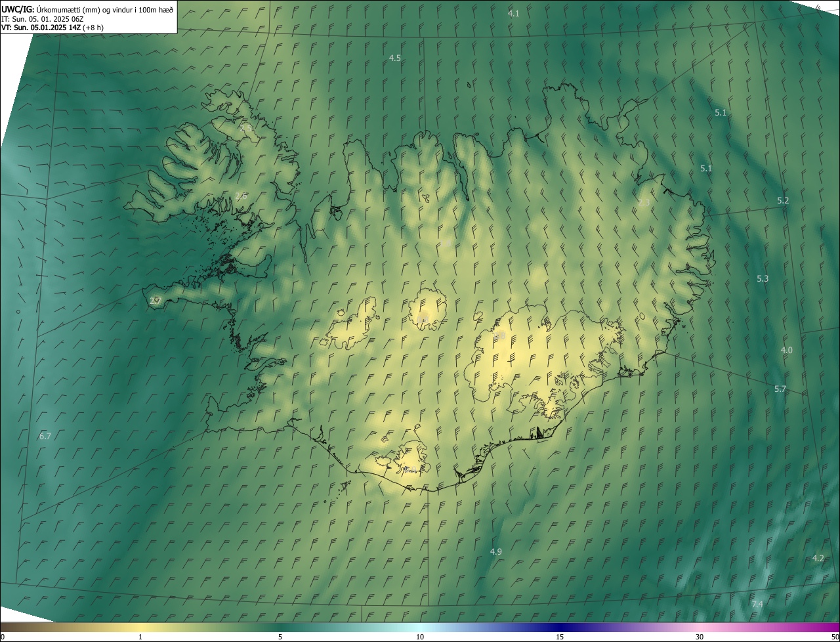Click the 4.2 value label on the map

(x=818, y=558)
